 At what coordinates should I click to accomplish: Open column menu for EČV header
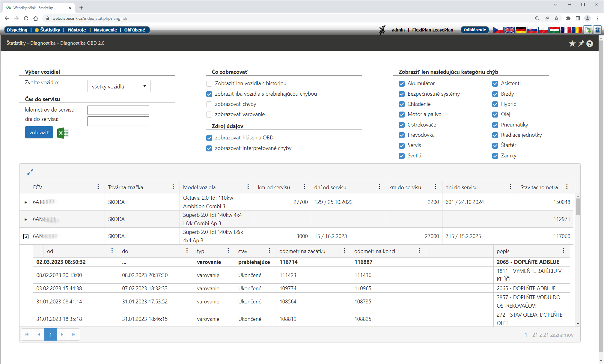coord(98,187)
